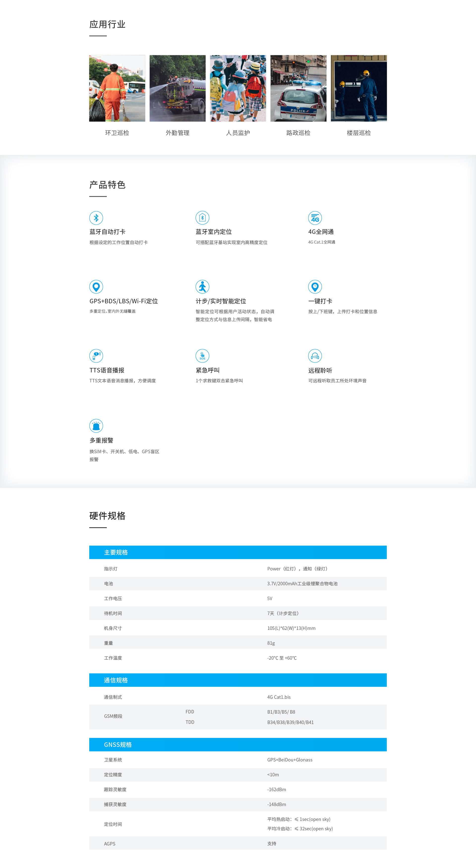Click the 远程聆听 feature title

click(320, 370)
